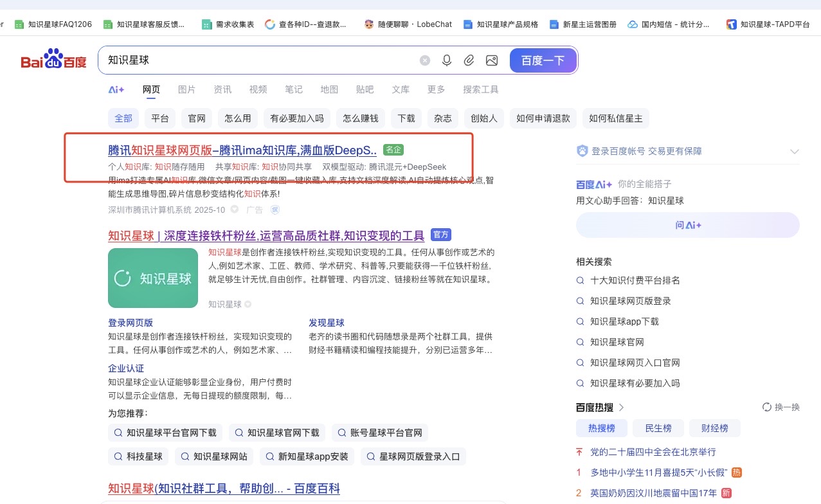Open the 登录网页版 sublink
The height and width of the screenshot is (504, 821).
131,323
